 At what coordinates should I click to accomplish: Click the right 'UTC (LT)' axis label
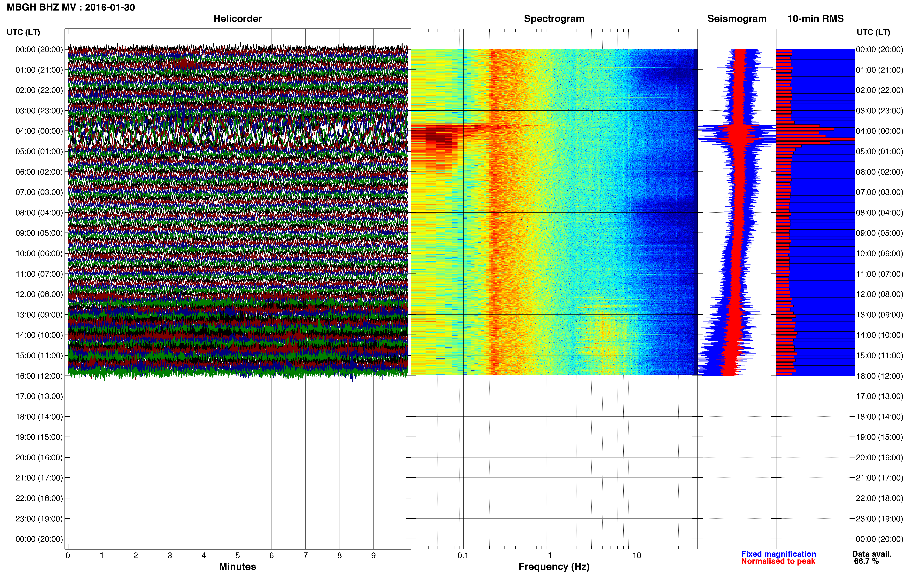[873, 32]
